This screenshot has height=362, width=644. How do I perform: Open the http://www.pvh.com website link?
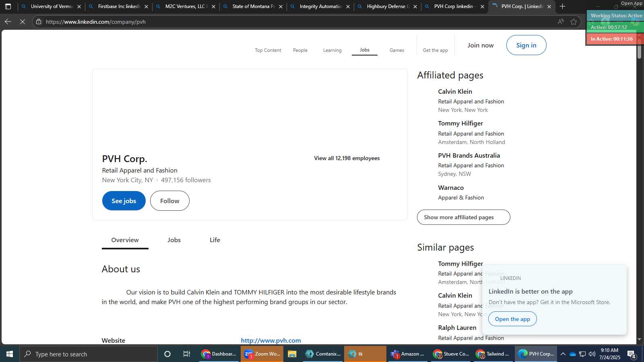click(271, 340)
